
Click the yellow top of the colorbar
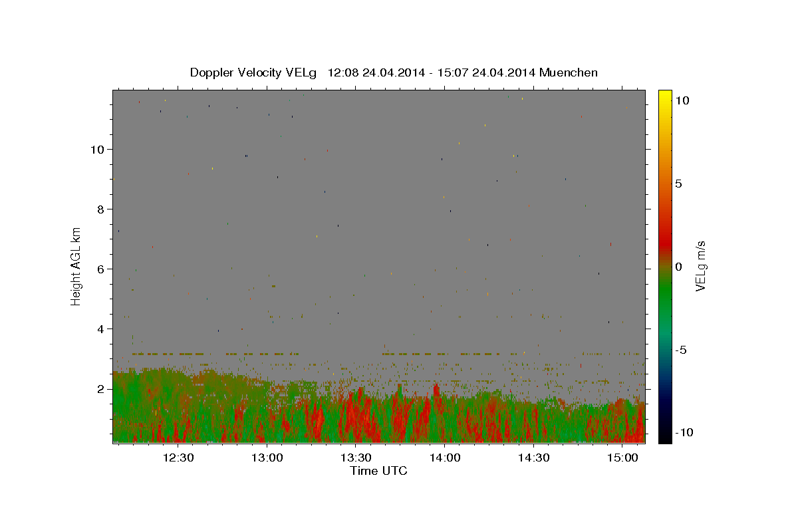(665, 96)
